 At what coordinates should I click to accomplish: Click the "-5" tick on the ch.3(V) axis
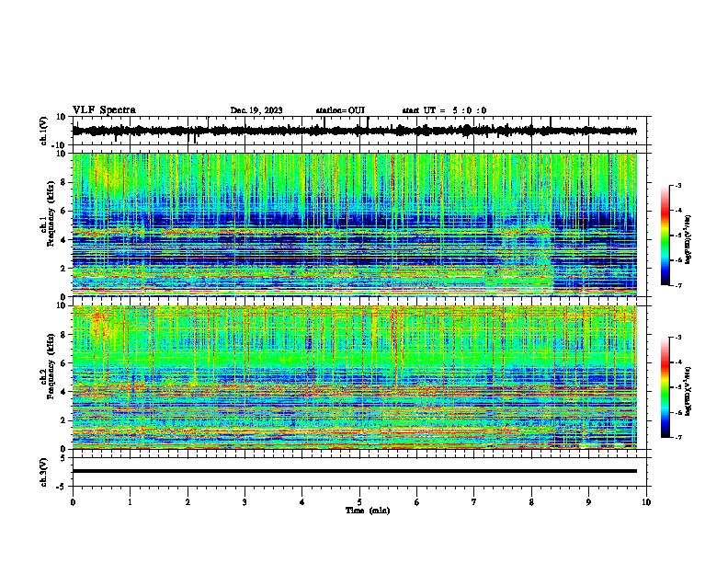point(63,487)
